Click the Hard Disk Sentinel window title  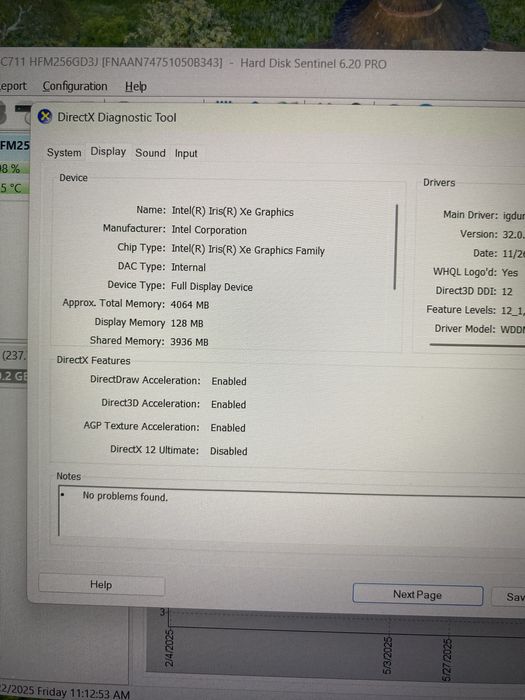(x=193, y=63)
